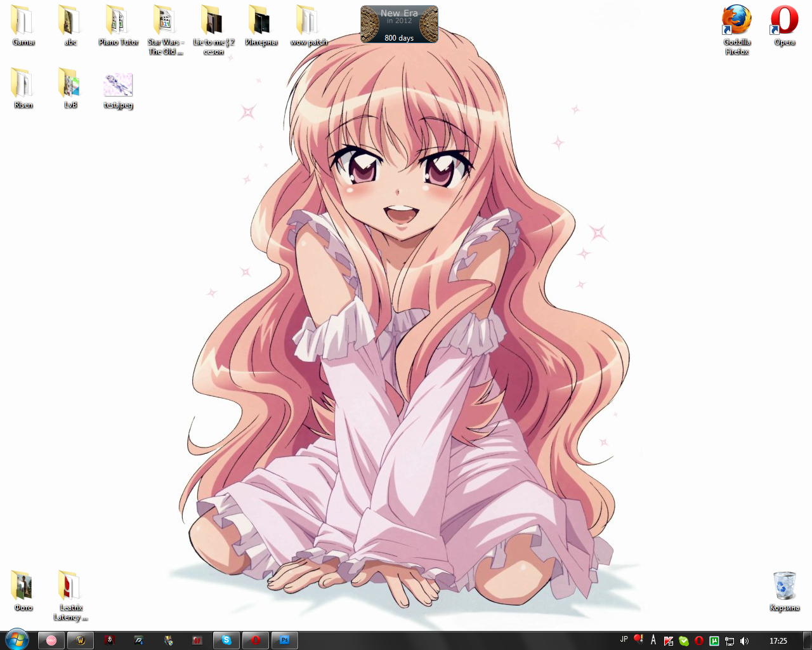Switch to Photoshop in the taskbar
812x650 pixels.
(x=285, y=640)
